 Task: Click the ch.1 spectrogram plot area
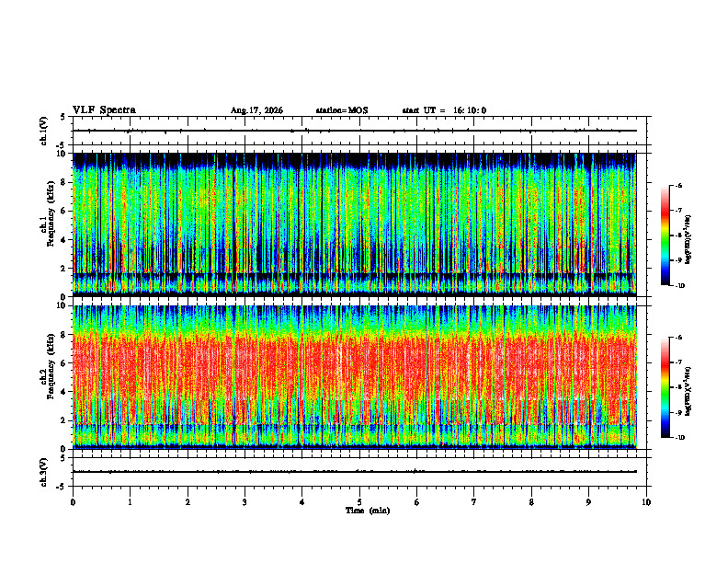tap(354, 224)
